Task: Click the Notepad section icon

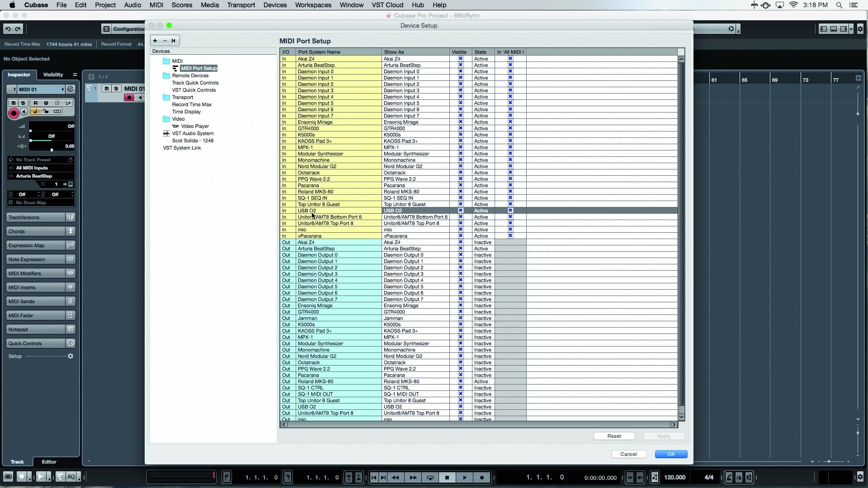Action: coord(71,329)
